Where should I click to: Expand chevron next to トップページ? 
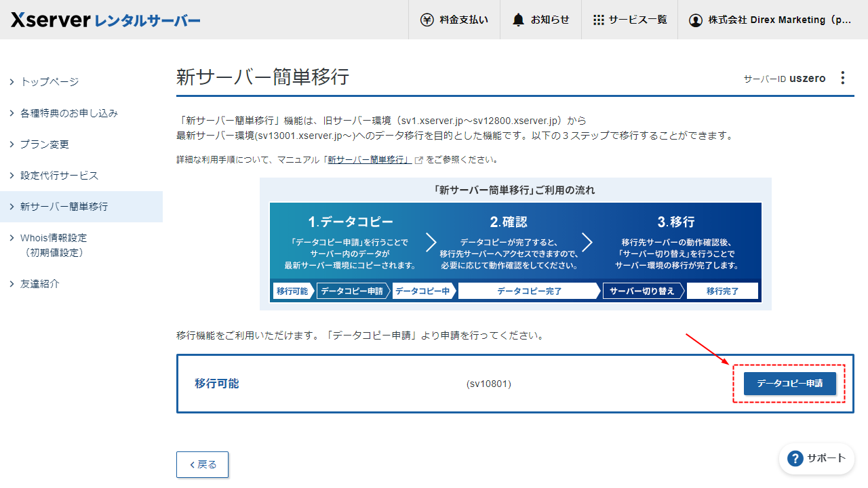click(12, 81)
